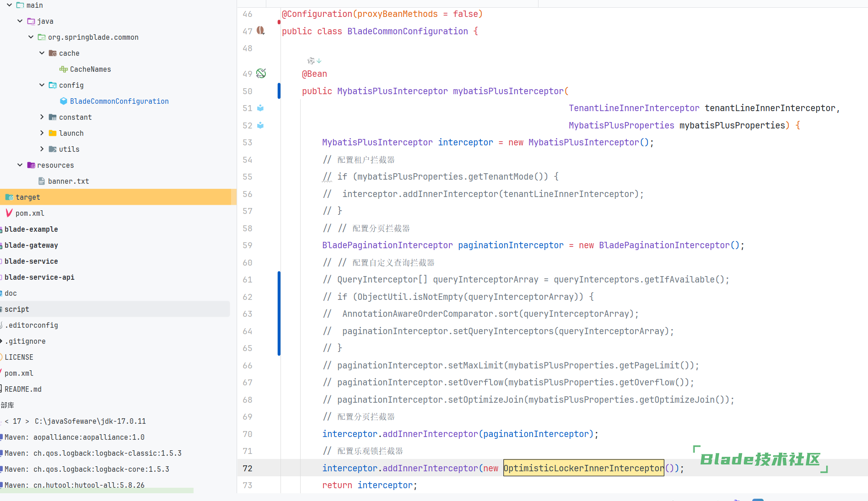Click the change marker bar beside lines 61-65

[x=279, y=314]
